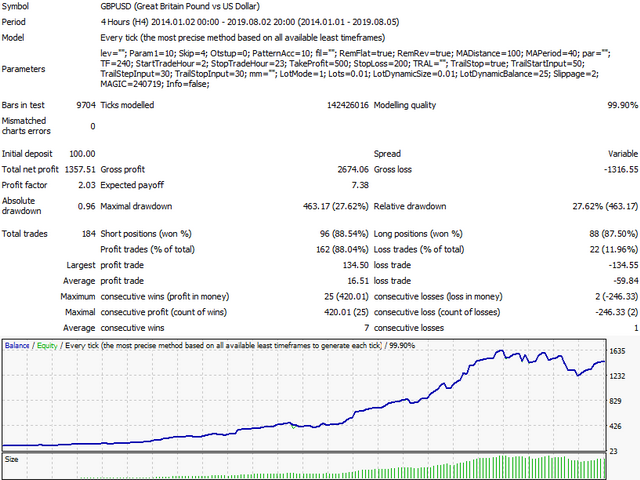Viewport: 640px width, 480px height.
Task: Click the Initial deposit value 100.00
Action: pos(82,154)
